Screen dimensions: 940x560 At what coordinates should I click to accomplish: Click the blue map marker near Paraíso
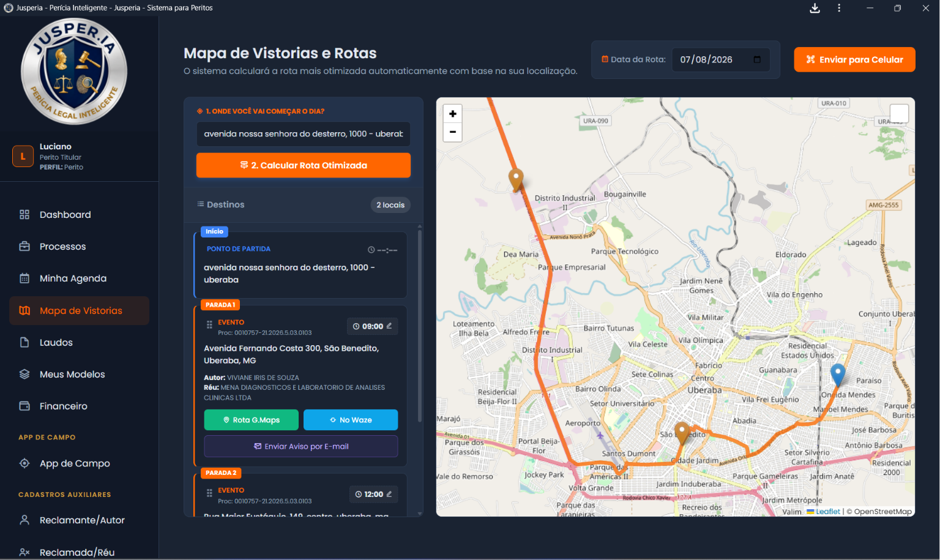tap(837, 375)
